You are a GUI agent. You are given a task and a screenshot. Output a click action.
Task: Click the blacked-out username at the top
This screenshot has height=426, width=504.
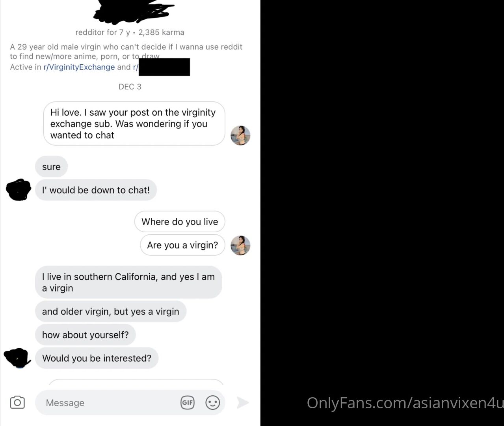click(x=133, y=10)
